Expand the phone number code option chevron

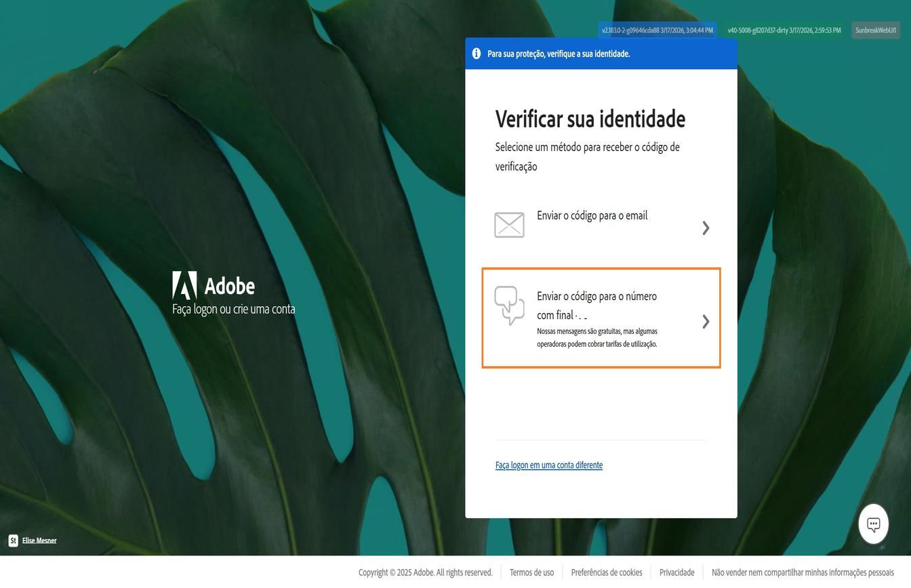(x=706, y=321)
